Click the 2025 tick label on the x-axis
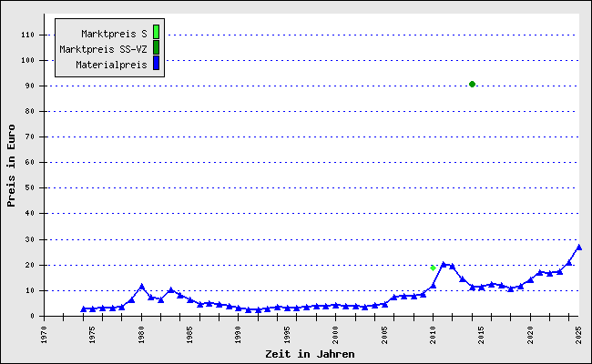592x364 pixels. point(578,334)
